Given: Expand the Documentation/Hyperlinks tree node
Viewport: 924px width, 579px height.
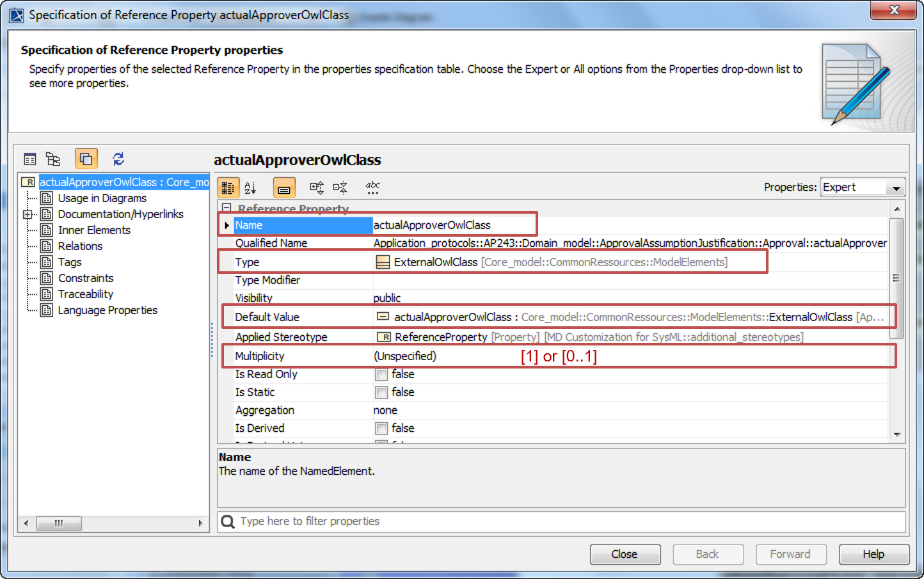Looking at the screenshot, I should click(x=28, y=214).
